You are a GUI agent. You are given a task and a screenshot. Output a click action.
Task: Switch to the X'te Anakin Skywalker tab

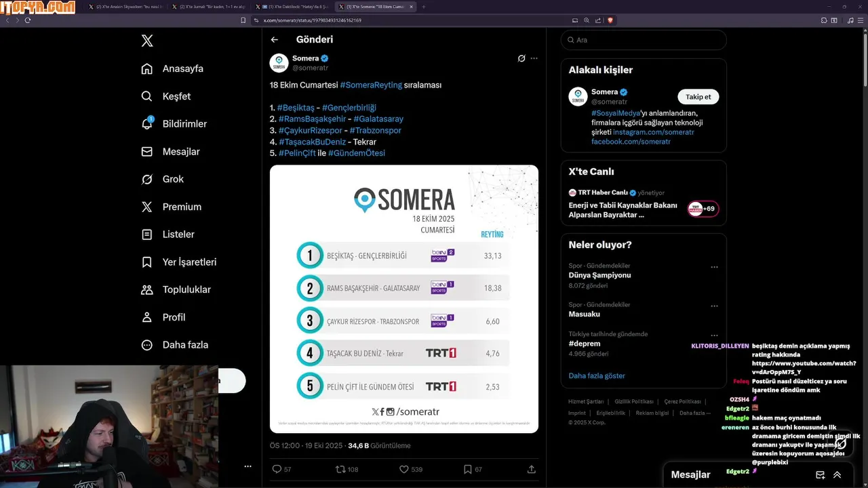click(x=127, y=7)
